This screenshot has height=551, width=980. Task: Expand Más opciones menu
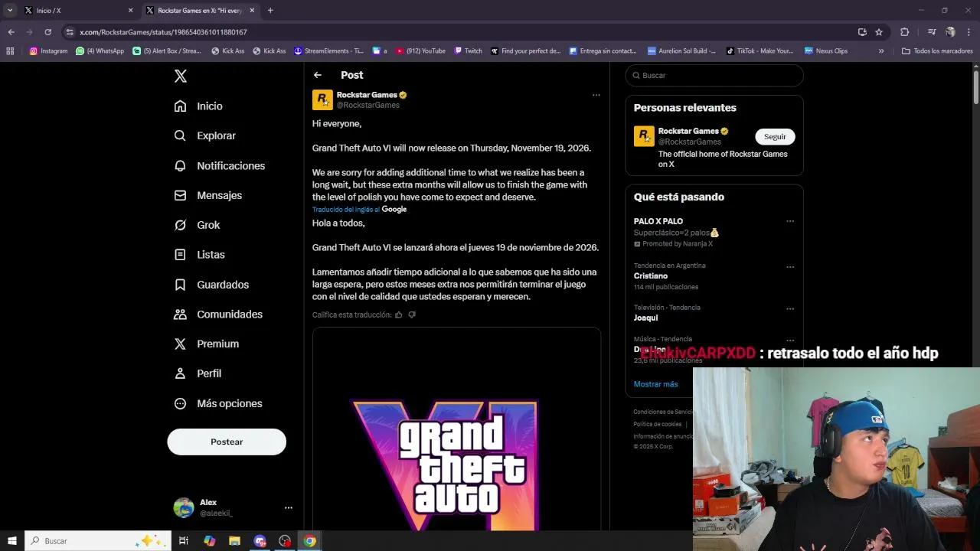click(x=218, y=403)
